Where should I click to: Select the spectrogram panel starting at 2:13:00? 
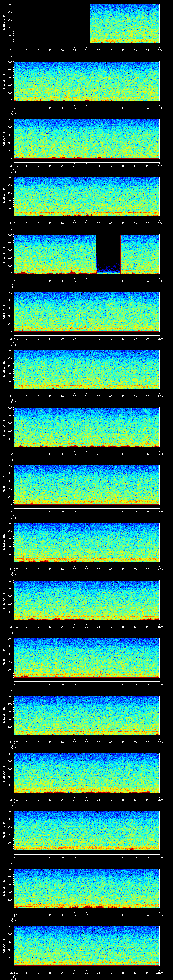click(x=87, y=543)
